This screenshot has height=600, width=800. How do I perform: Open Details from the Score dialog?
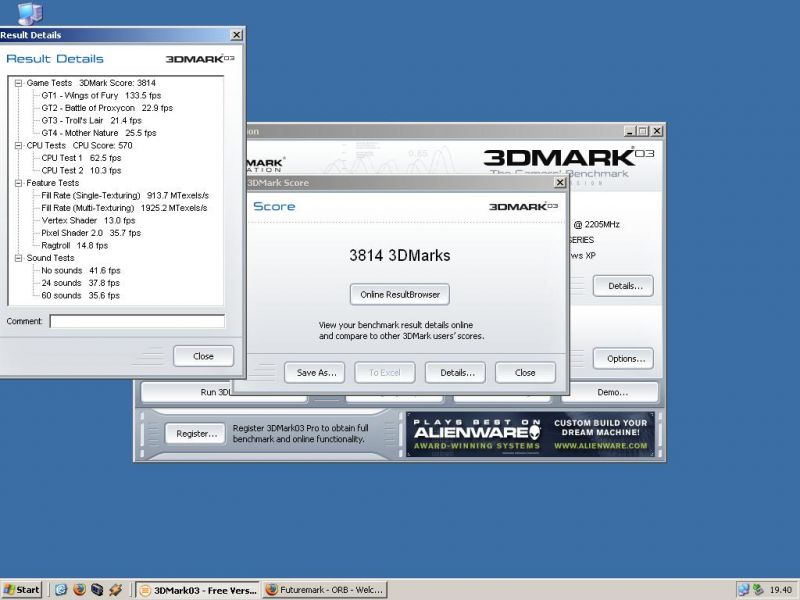457,372
